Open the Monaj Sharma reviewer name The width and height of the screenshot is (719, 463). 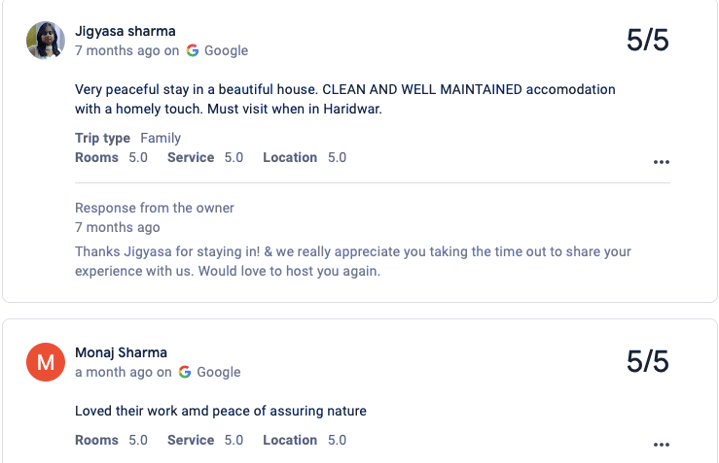point(121,353)
